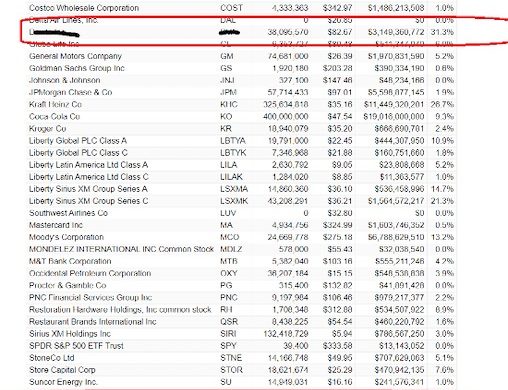Select the LSXMK ticker cell

tap(234, 201)
